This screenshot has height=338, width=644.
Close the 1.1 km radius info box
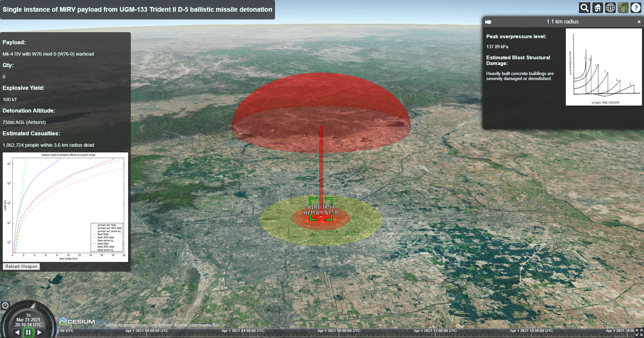point(639,22)
